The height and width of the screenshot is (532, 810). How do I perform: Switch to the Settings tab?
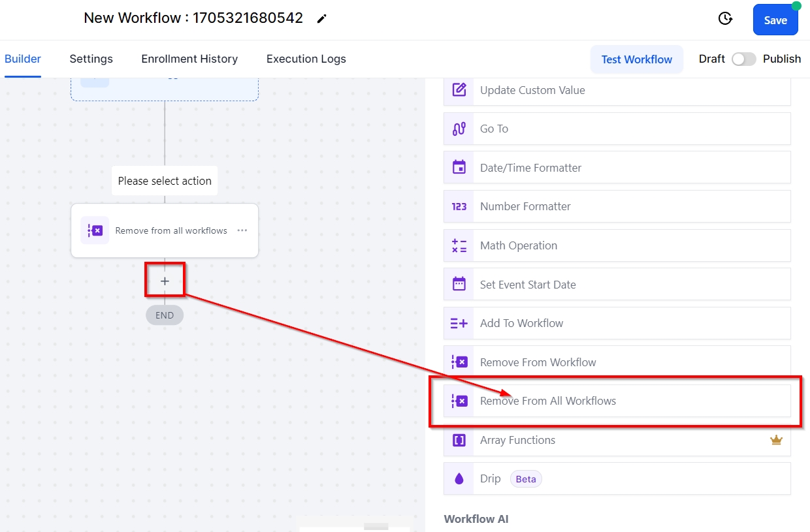91,59
